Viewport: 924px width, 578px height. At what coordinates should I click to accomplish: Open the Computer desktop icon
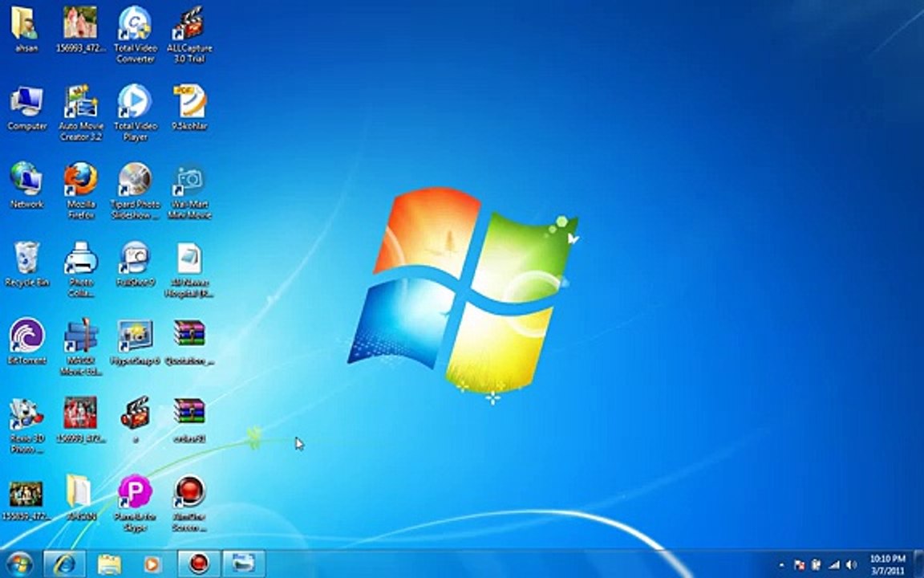click(26, 109)
